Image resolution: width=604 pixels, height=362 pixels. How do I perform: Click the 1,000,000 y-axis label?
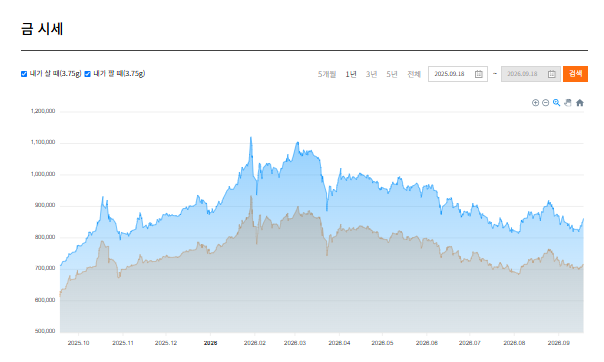[x=43, y=174]
